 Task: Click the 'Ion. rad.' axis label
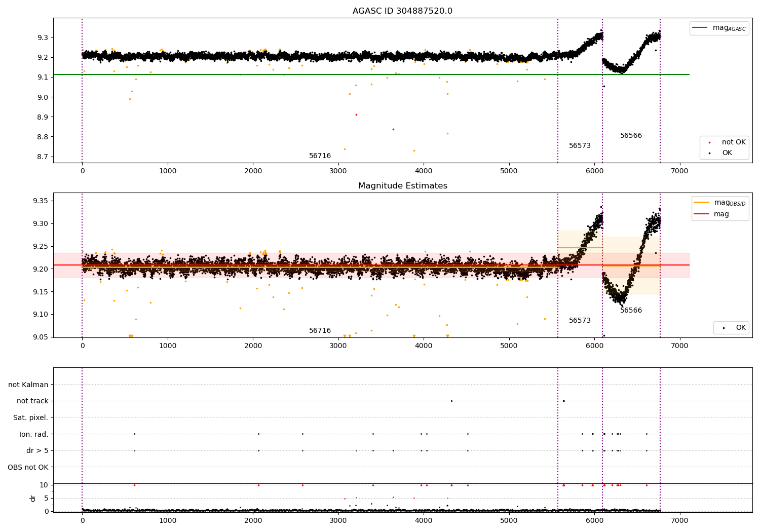34,434
